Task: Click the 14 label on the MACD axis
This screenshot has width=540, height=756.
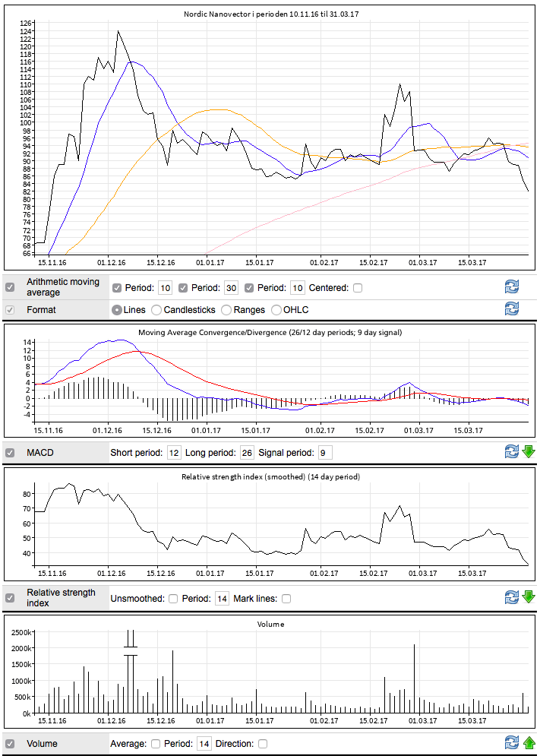Action: (x=27, y=342)
